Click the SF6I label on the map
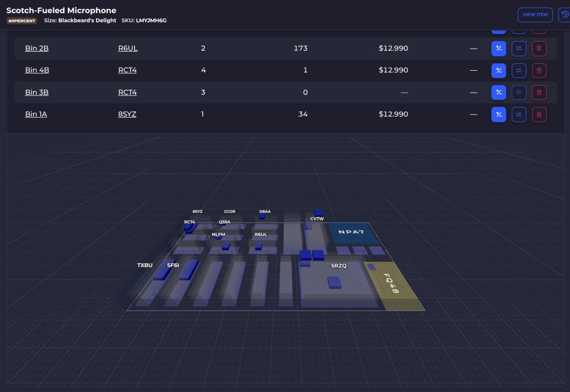 (173, 265)
